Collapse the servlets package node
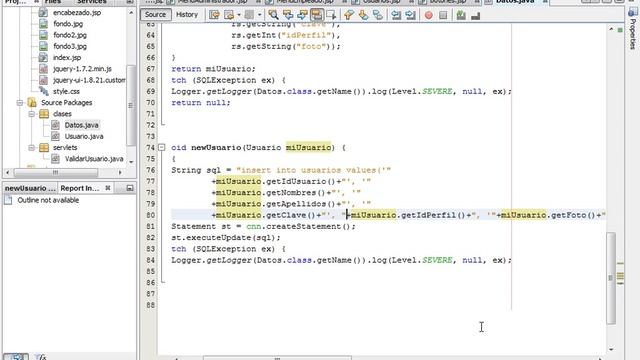 tap(31, 147)
